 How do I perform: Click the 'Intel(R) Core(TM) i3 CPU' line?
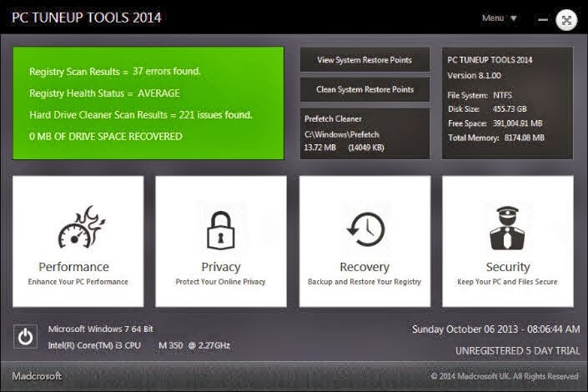coord(138,345)
